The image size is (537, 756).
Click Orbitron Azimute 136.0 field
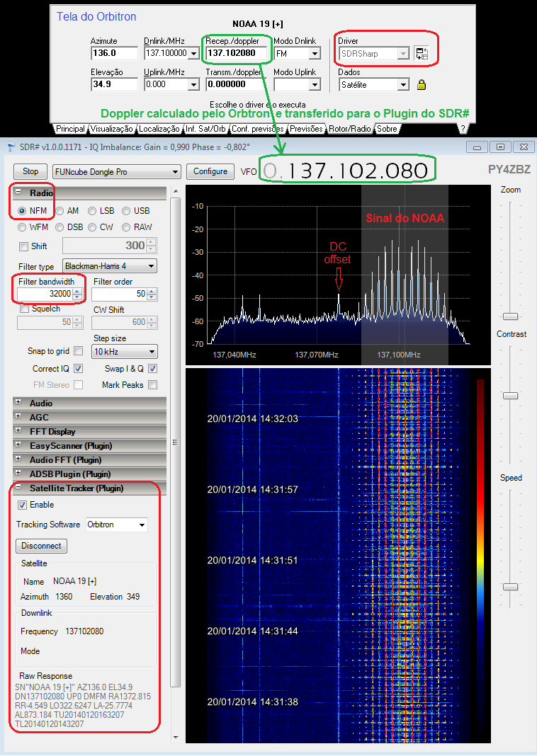(114, 54)
